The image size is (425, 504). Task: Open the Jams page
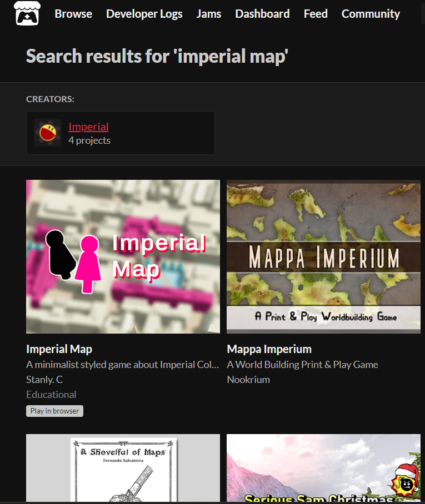click(x=209, y=14)
